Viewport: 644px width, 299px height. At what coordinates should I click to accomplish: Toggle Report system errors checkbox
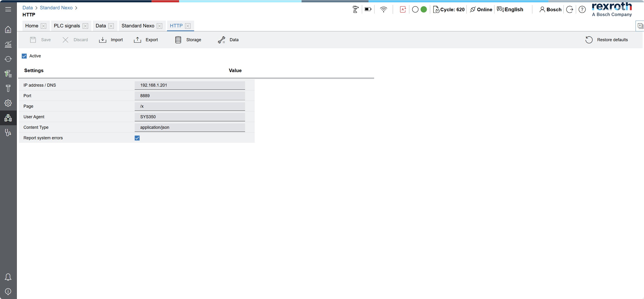point(137,138)
